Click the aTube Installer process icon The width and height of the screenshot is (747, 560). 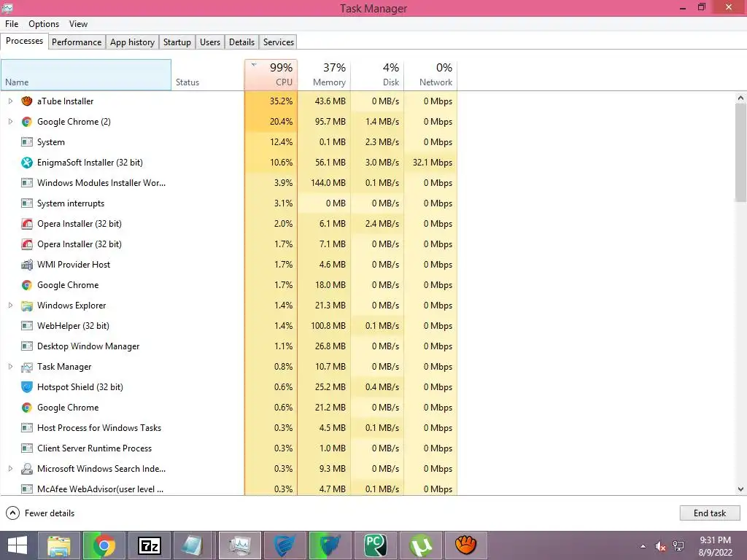point(27,101)
